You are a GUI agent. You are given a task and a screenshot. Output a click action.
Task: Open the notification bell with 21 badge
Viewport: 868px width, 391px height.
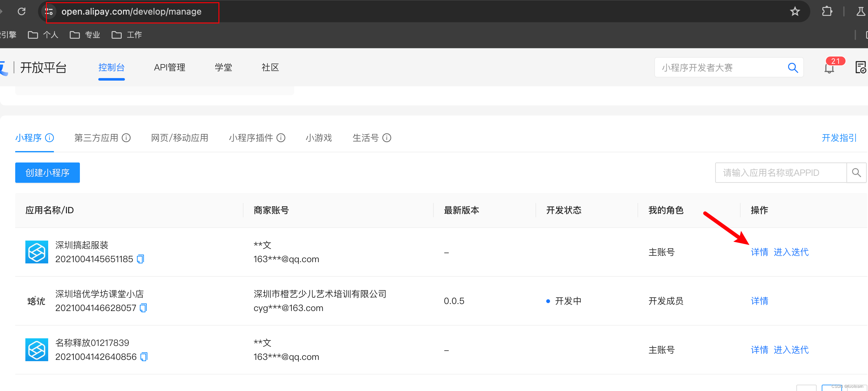829,68
